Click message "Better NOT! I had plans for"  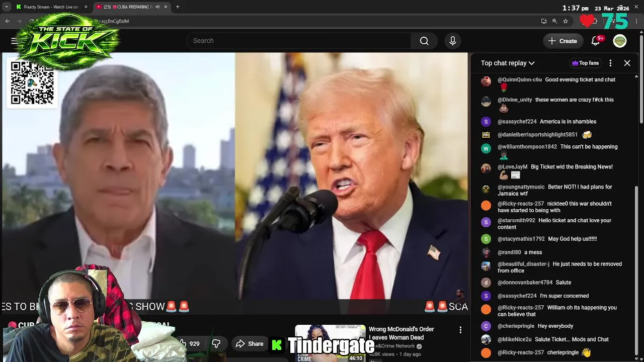coord(580,187)
